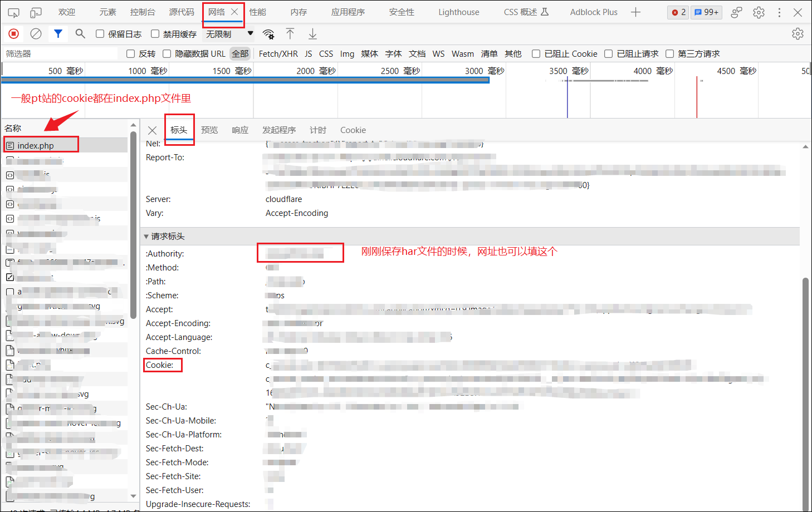The height and width of the screenshot is (512, 812).
Task: Enable the 禁用缓存 checkbox
Action: 155,34
